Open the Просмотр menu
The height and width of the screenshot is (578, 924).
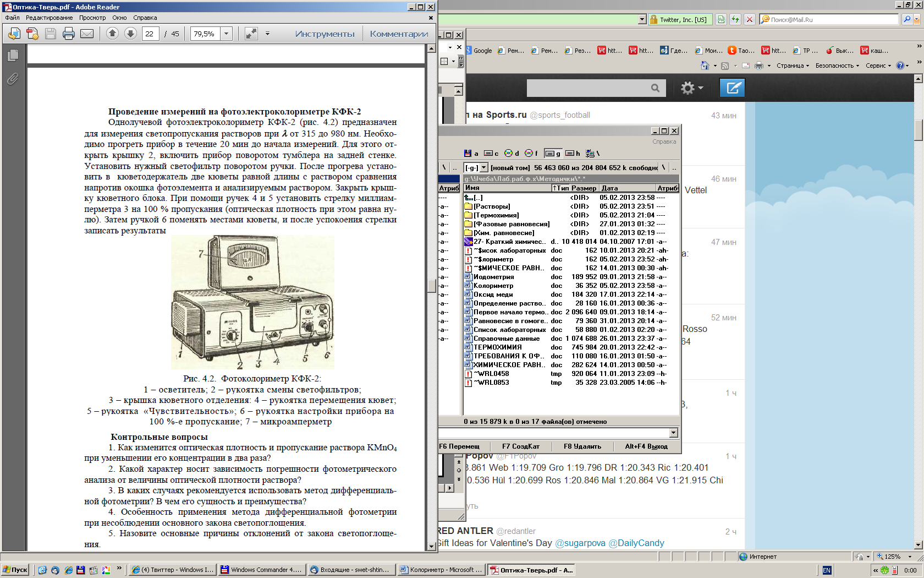[92, 18]
